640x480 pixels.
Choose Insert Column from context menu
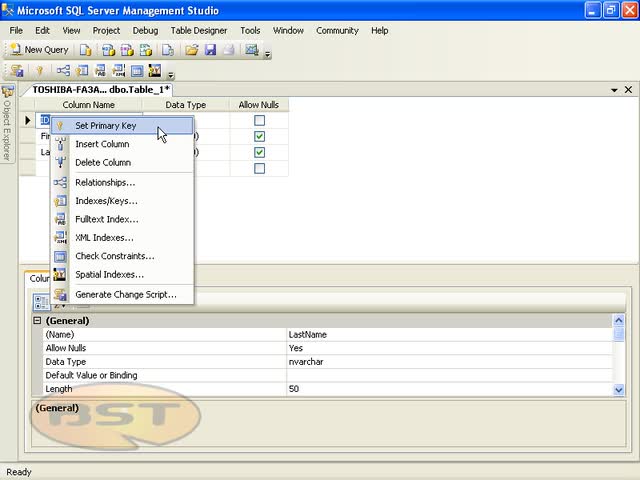122,144
